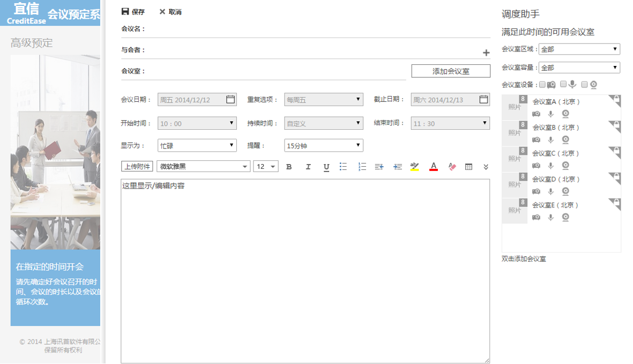The image size is (633, 364).
Task: Click the 会议室 input field
Action: (x=263, y=71)
